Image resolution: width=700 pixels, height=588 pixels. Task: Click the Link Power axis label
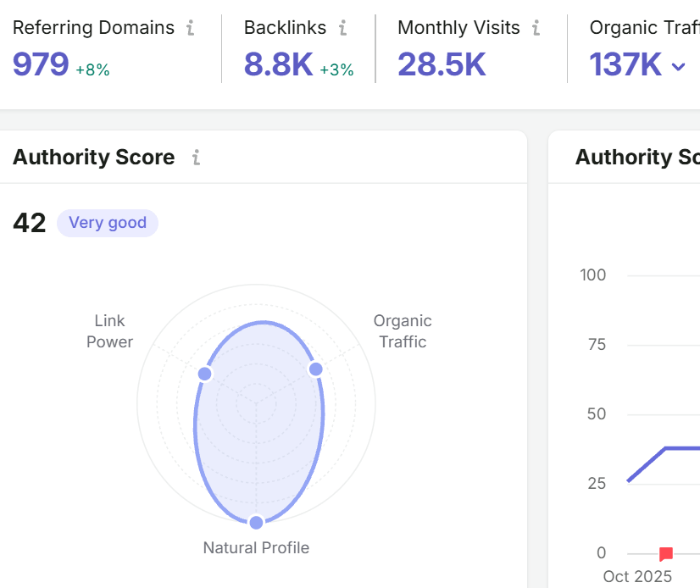pyautogui.click(x=110, y=331)
